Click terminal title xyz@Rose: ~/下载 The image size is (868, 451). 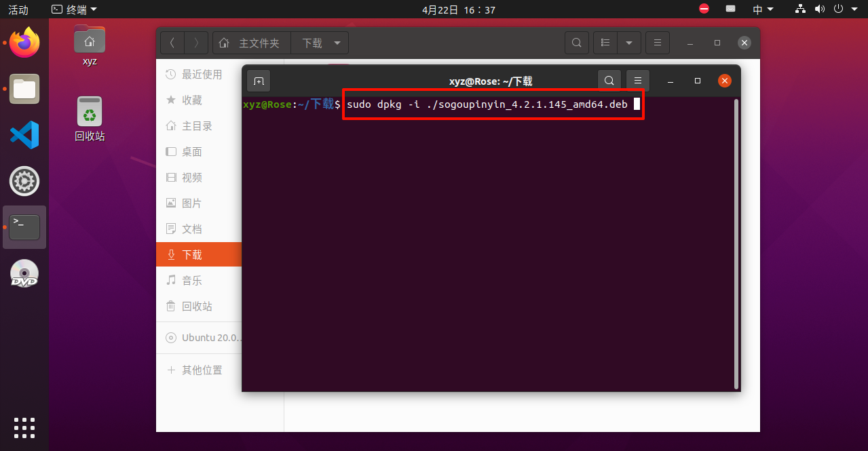point(491,81)
